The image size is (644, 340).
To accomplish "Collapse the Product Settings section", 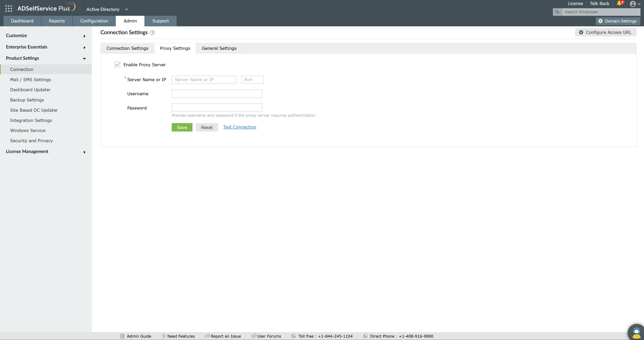I will click(46, 58).
